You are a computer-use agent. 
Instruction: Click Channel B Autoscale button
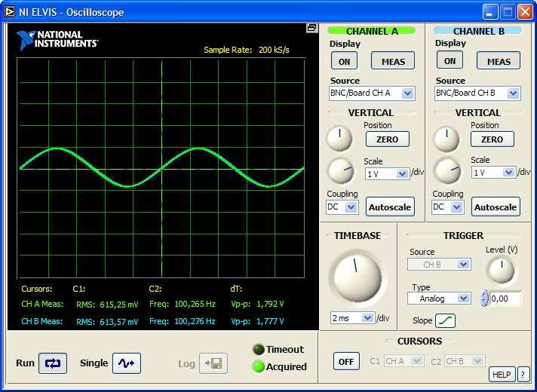click(496, 207)
